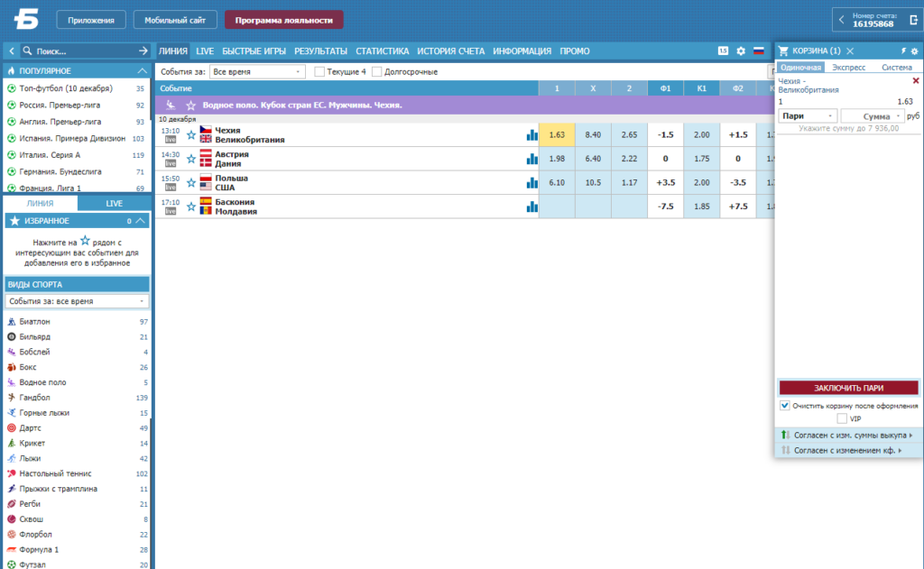This screenshot has height=569, width=924.
Task: Open statistics chart icon for Польша match
Action: coord(532,182)
